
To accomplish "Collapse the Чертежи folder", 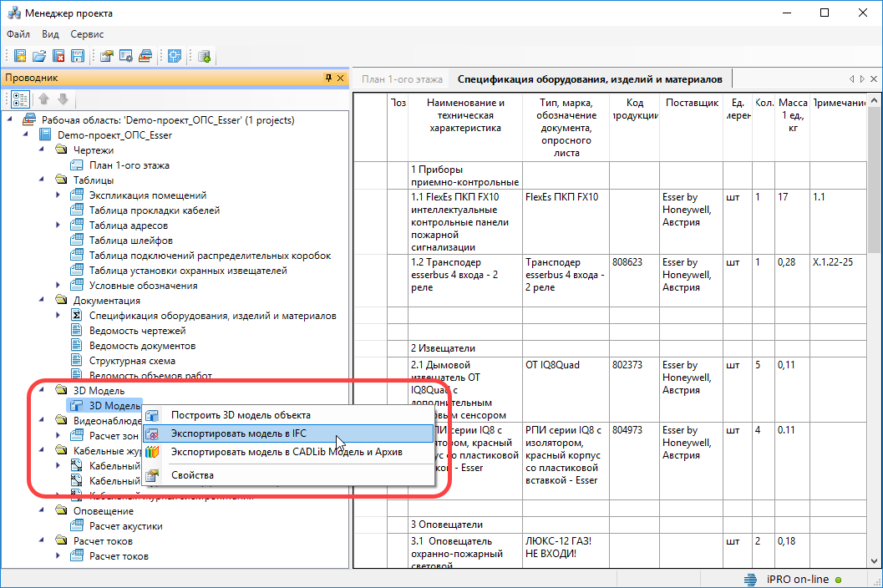I will [x=42, y=150].
